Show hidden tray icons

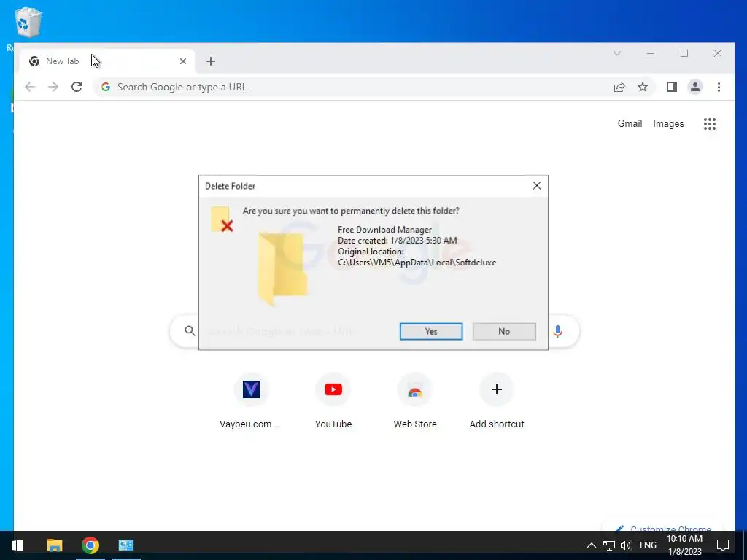591,545
